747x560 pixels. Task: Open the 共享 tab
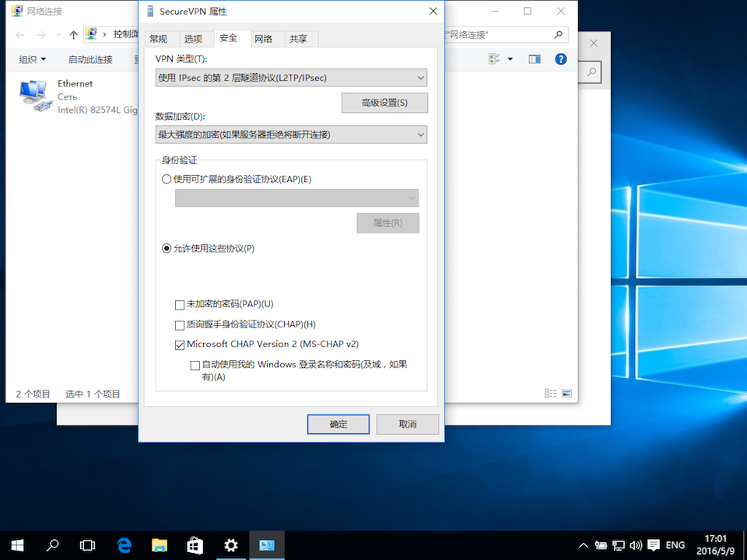pyautogui.click(x=298, y=39)
